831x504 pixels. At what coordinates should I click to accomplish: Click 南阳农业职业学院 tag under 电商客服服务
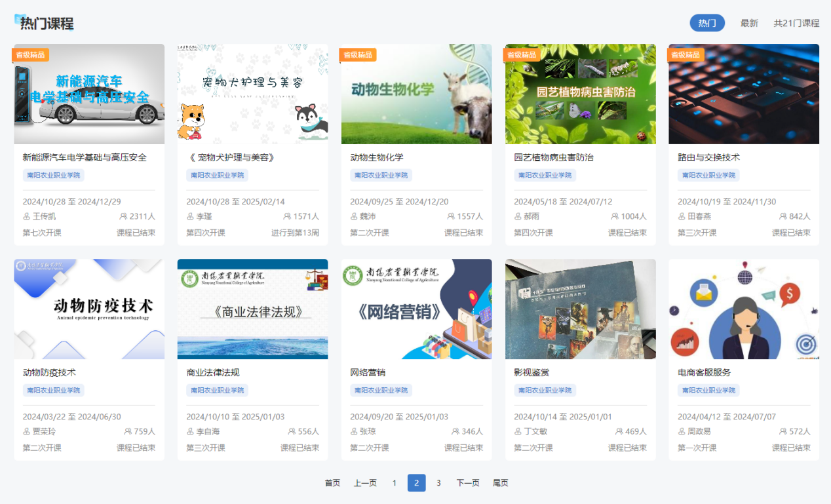coord(708,391)
